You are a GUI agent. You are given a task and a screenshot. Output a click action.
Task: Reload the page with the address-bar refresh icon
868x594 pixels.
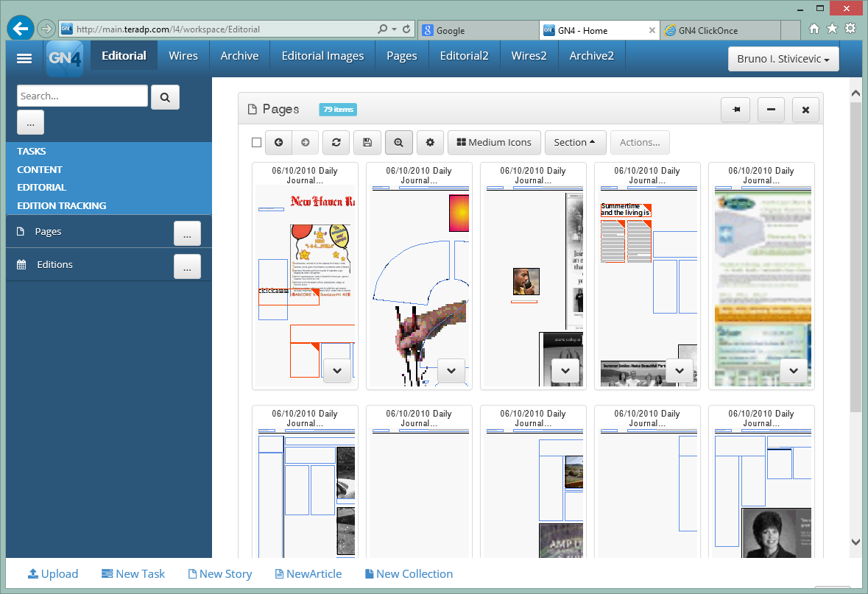406,29
